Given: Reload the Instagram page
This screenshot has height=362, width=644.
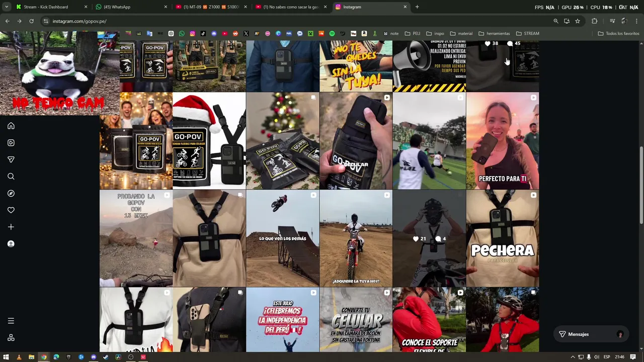Looking at the screenshot, I should point(31,21).
